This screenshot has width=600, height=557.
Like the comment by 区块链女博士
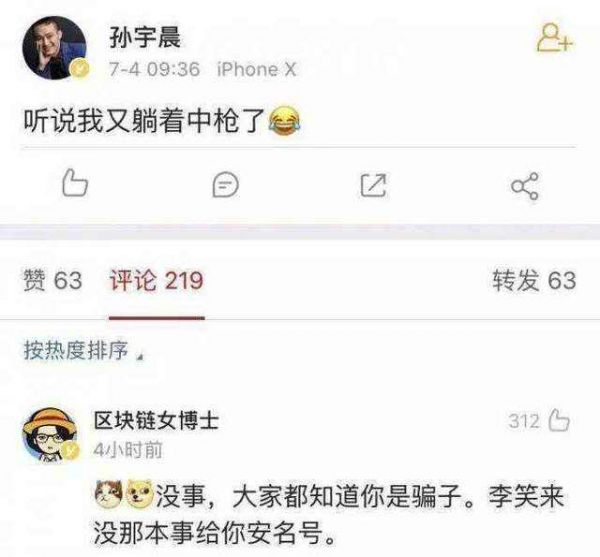[559, 421]
